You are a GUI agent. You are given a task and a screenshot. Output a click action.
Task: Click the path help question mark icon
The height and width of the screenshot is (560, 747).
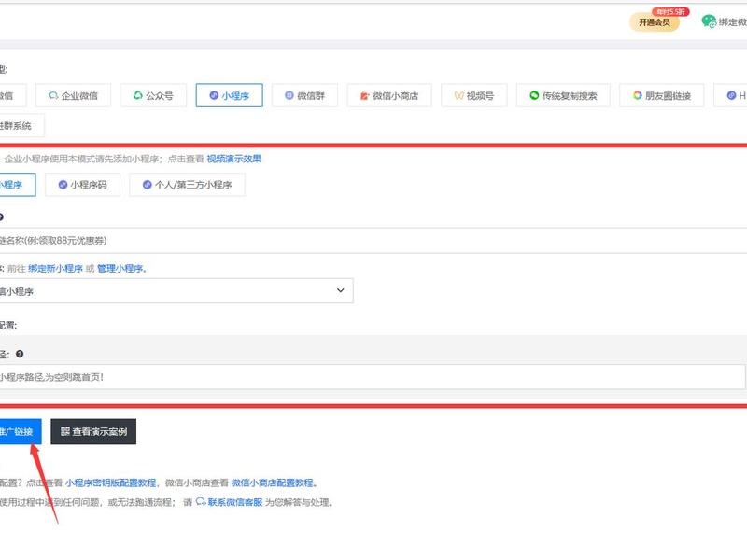[x=20, y=354]
